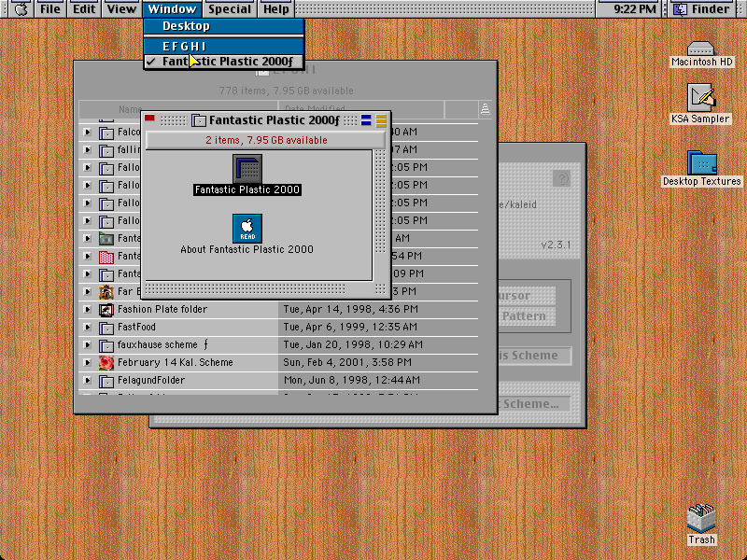Image resolution: width=747 pixels, height=560 pixels.
Task: Click the sort order button in E F G H I window
Action: pos(485,109)
